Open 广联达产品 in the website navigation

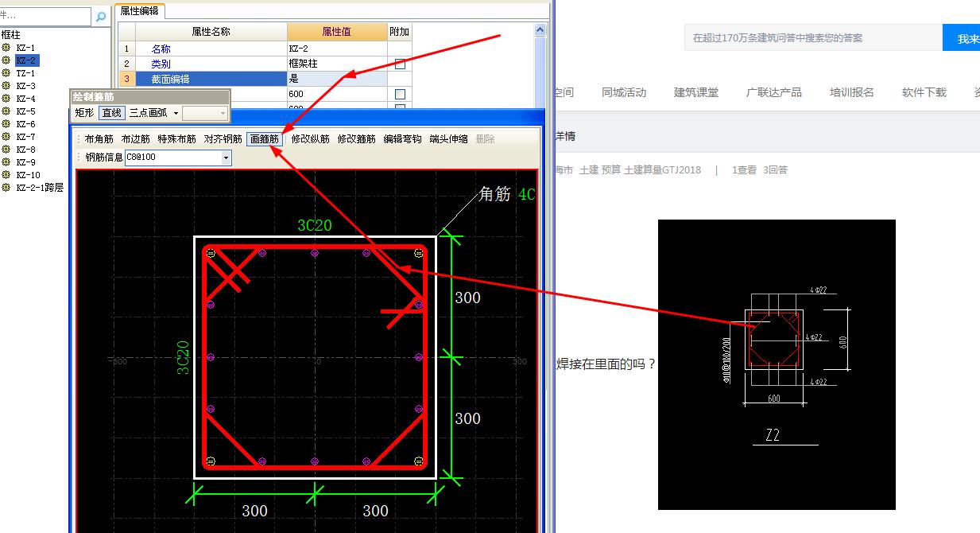point(774,92)
